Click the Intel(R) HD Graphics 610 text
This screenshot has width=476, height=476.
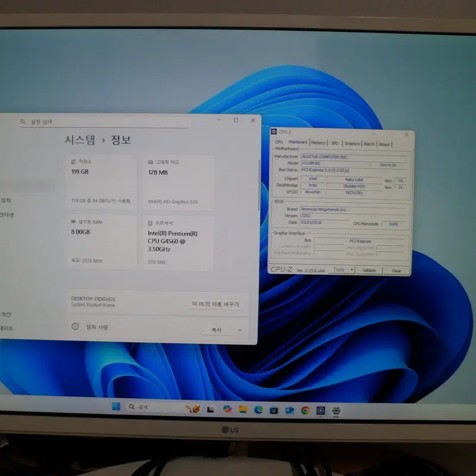173,202
